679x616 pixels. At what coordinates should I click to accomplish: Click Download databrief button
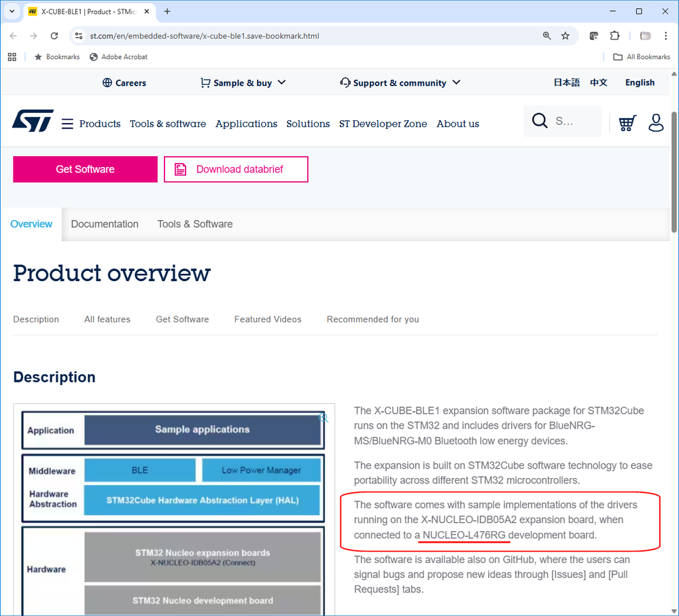point(236,169)
